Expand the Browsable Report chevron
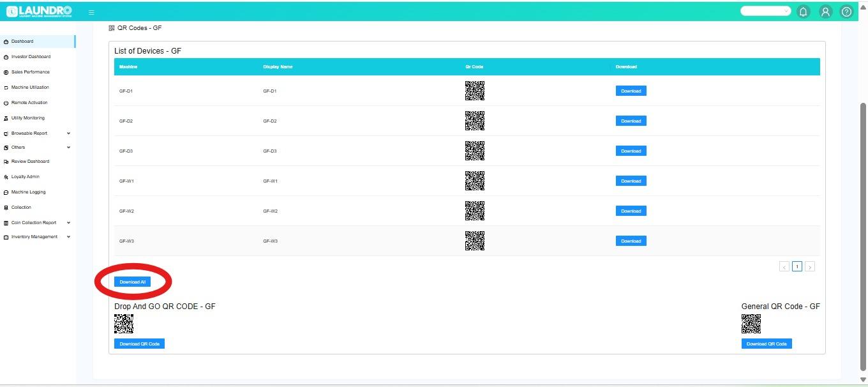 [x=68, y=133]
